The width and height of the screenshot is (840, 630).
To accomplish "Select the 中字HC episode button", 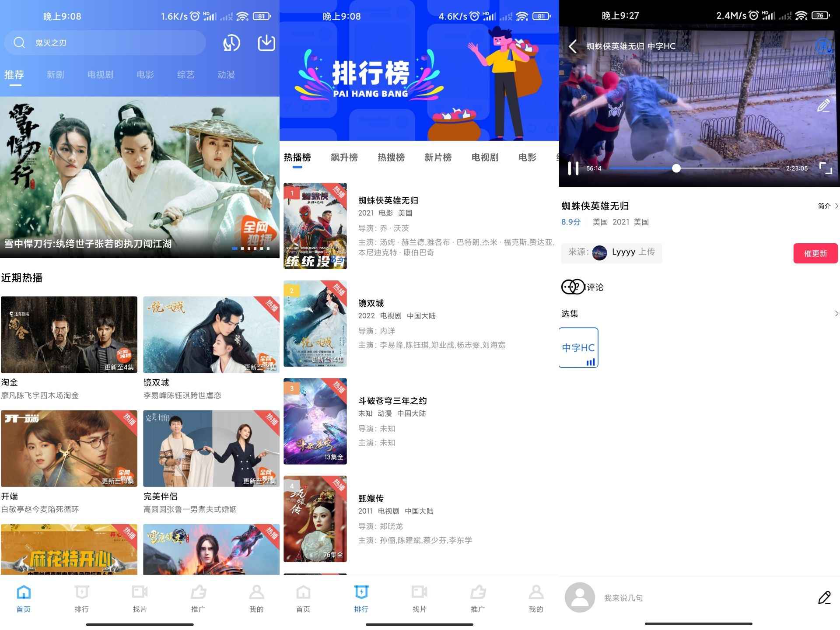I will click(x=578, y=347).
